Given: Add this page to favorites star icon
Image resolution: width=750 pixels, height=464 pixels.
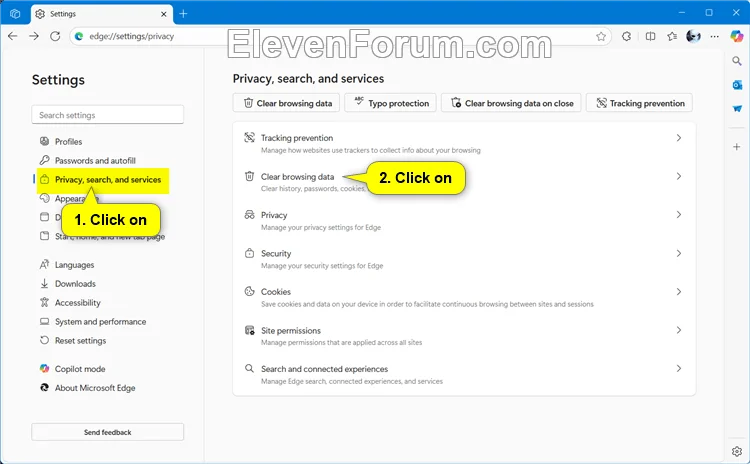Looking at the screenshot, I should point(601,36).
